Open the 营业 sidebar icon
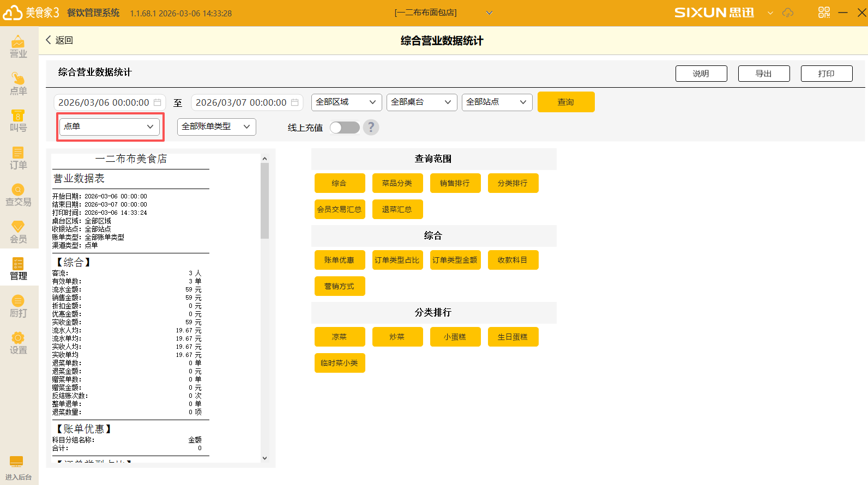Image resolution: width=868 pixels, height=485 pixels. pyautogui.click(x=18, y=46)
